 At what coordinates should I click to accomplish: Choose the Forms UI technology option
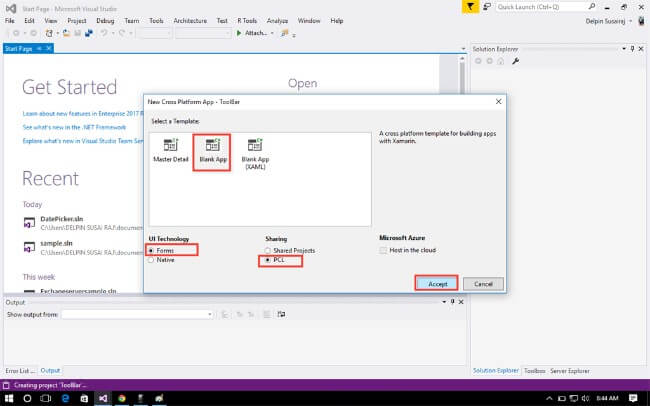(162, 250)
